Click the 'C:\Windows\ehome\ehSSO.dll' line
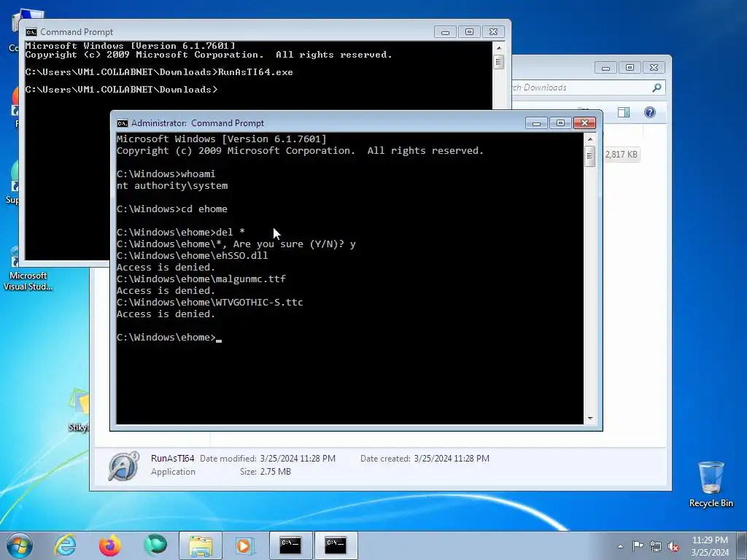This screenshot has height=560, width=747. (193, 256)
